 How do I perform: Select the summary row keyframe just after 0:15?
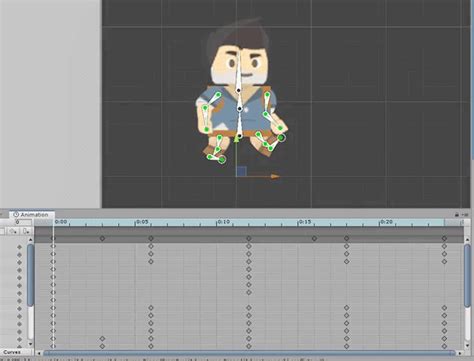314,239
